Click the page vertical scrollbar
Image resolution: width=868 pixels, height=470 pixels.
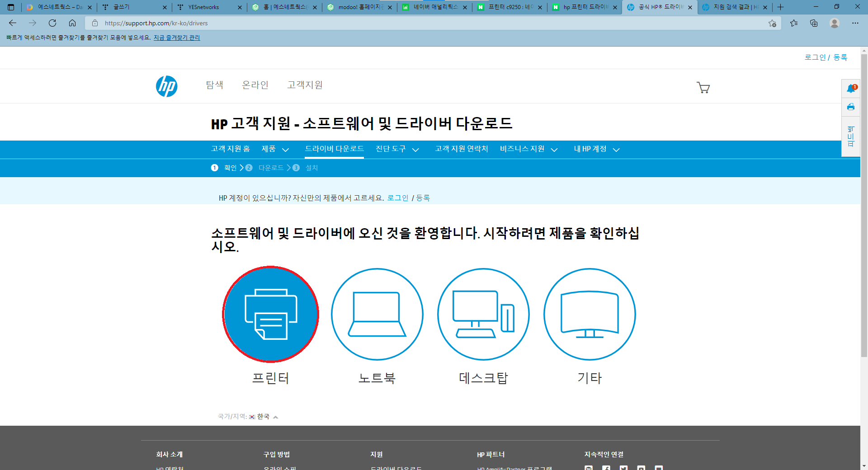(x=864, y=206)
